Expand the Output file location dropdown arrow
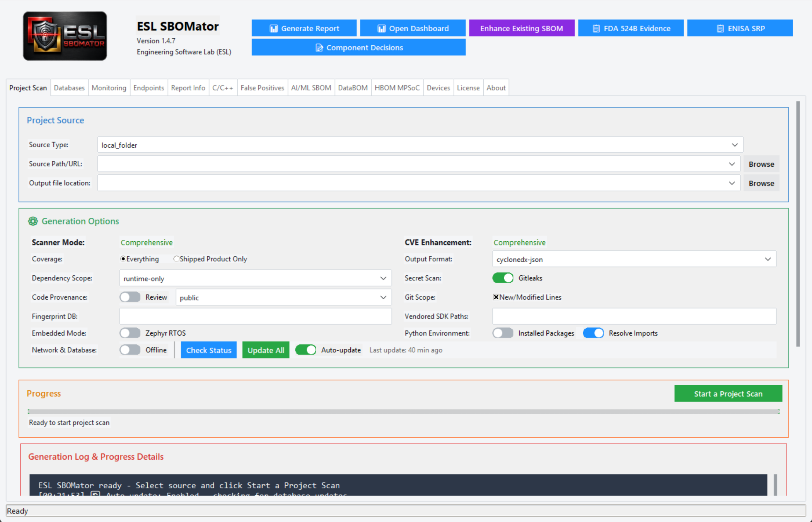Viewport: 812px width, 522px height. (x=732, y=183)
